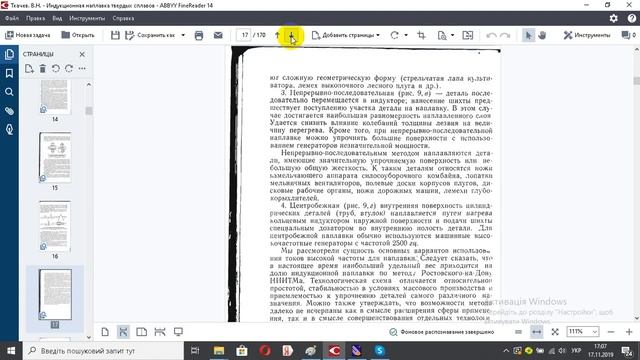Go to next page with down arrow
This screenshot has width=640, height=360.
coord(291,36)
